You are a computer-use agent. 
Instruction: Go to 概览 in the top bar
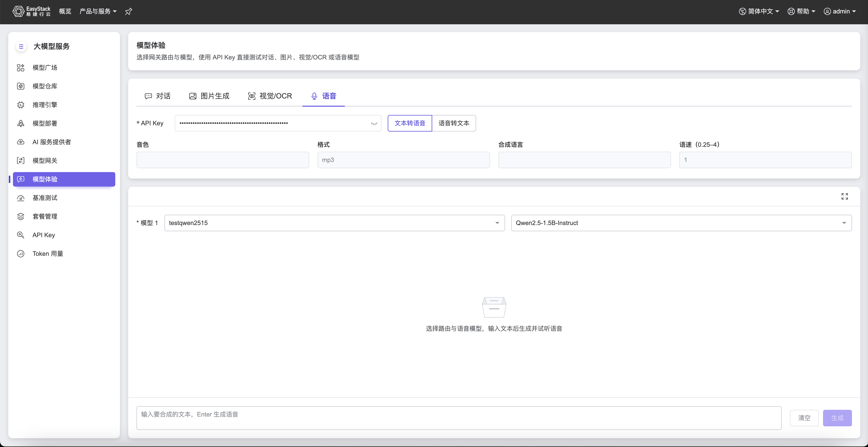[x=65, y=11]
